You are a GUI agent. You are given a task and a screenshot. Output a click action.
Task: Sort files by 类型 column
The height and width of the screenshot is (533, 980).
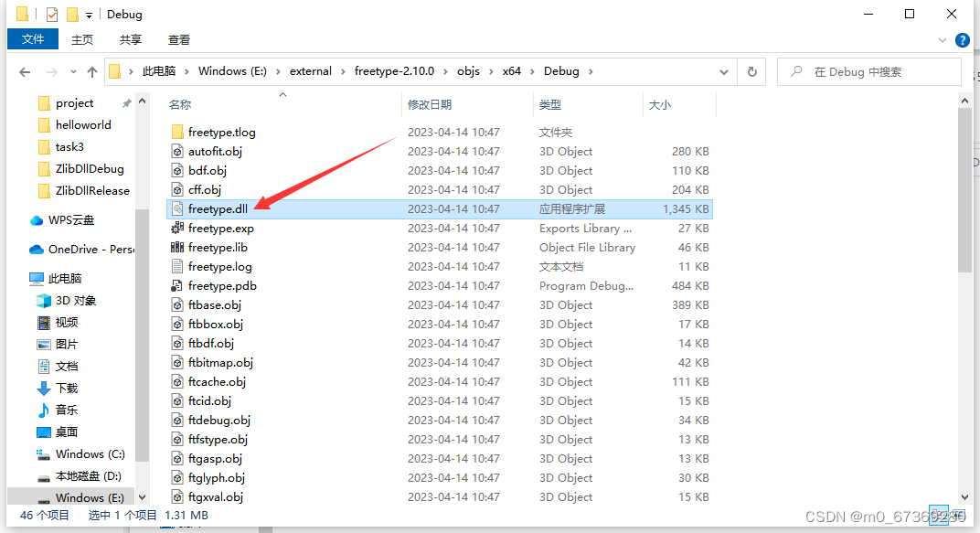tap(550, 105)
